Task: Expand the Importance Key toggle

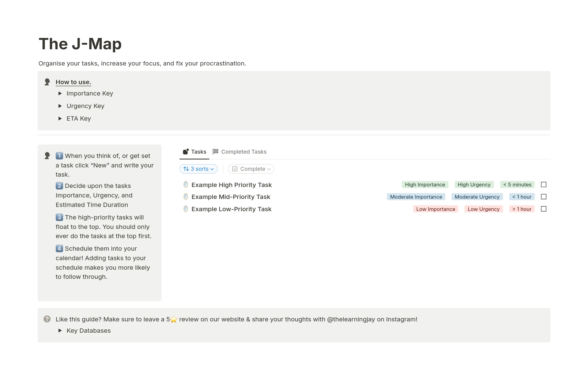Action: point(60,93)
